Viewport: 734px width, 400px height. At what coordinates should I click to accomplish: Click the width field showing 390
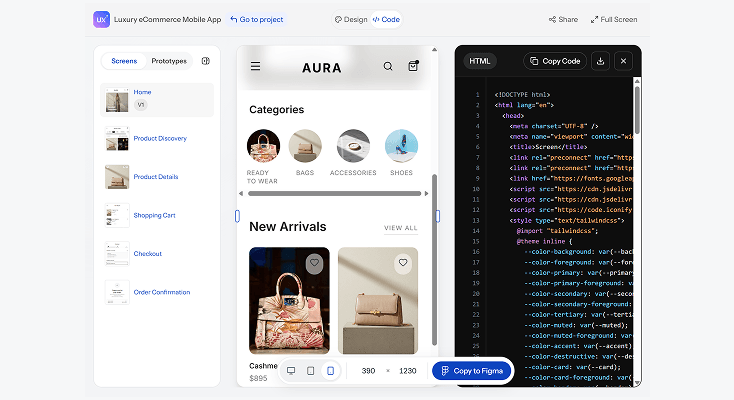point(368,371)
